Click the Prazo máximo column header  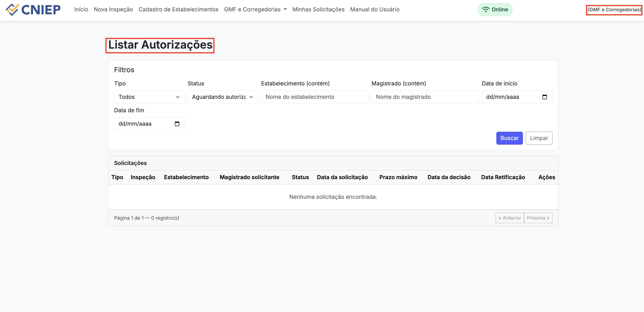[x=398, y=177]
